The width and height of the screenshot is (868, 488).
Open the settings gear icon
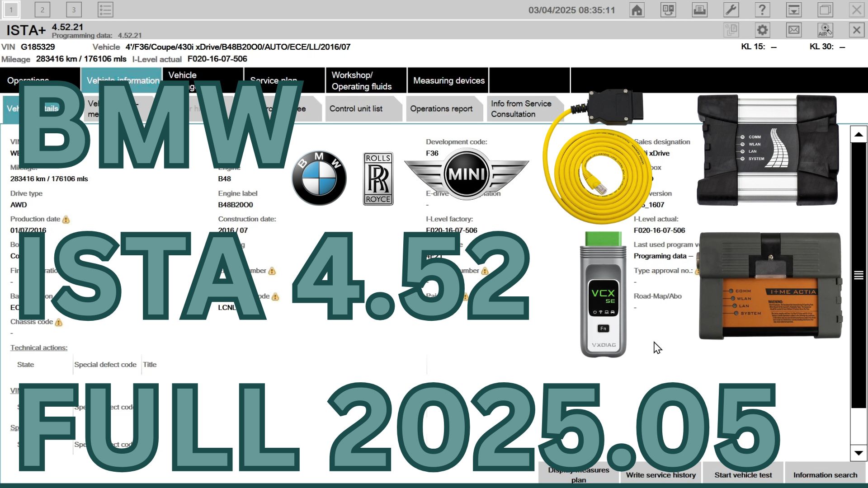pos(762,30)
